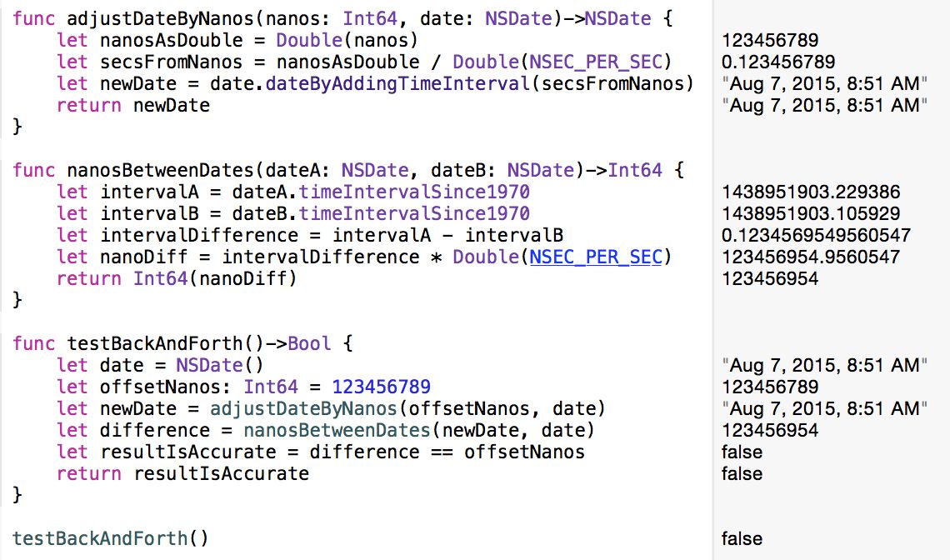Click adjustDateByNanos in its func declaration
Screen dimensions: 950x560
161,19
